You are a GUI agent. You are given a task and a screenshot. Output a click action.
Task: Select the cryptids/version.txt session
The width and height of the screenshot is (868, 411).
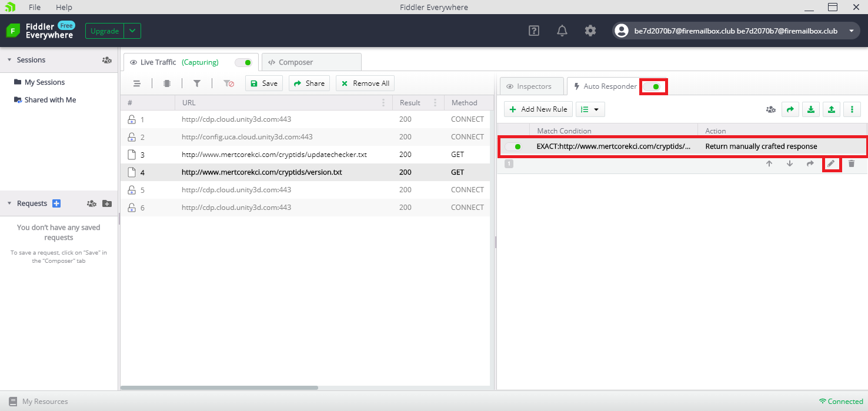pyautogui.click(x=305, y=172)
